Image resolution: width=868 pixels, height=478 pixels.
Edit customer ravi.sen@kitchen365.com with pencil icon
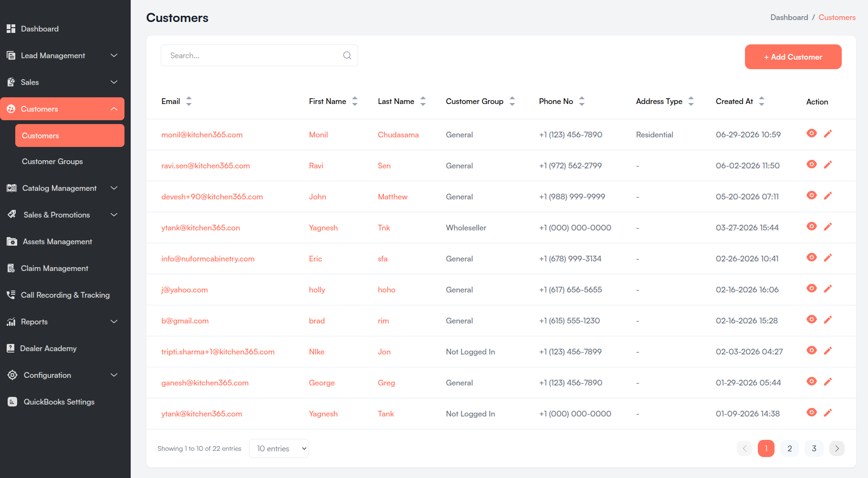click(x=828, y=165)
